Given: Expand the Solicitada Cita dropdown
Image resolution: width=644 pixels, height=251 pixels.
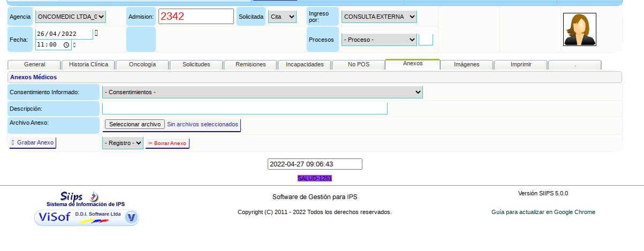Looking at the screenshot, I should [282, 17].
